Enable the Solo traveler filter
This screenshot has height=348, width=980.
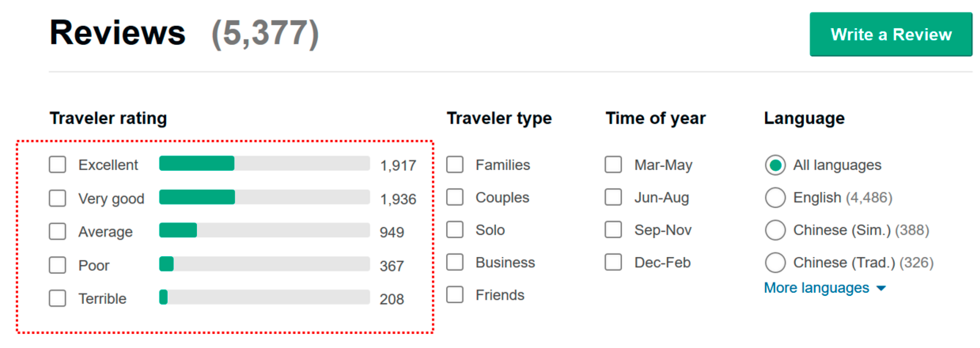click(455, 229)
